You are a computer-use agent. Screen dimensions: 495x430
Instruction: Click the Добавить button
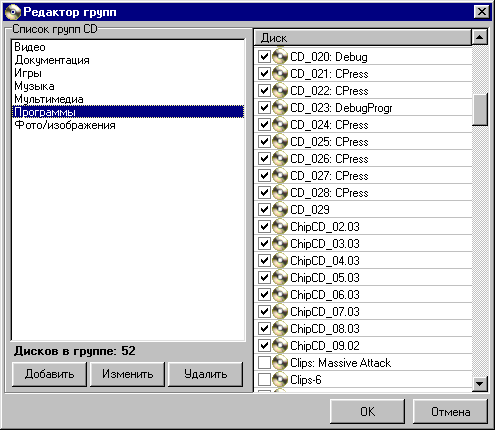point(49,374)
